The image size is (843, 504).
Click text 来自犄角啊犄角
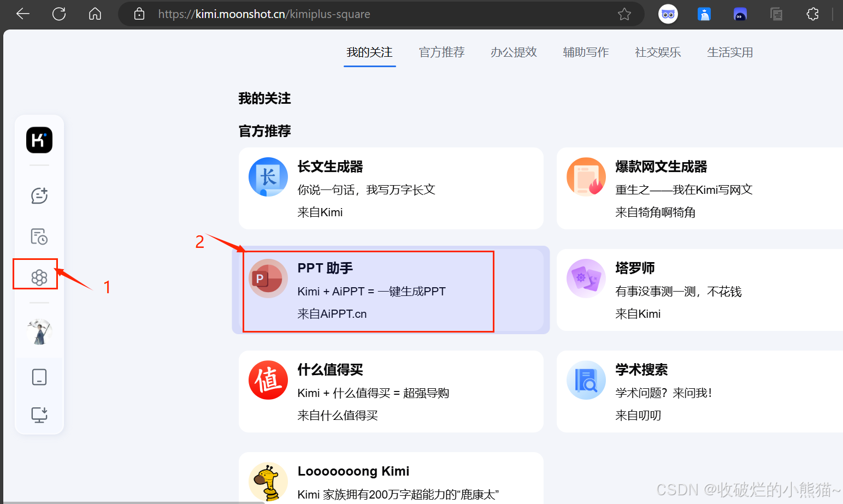655,212
